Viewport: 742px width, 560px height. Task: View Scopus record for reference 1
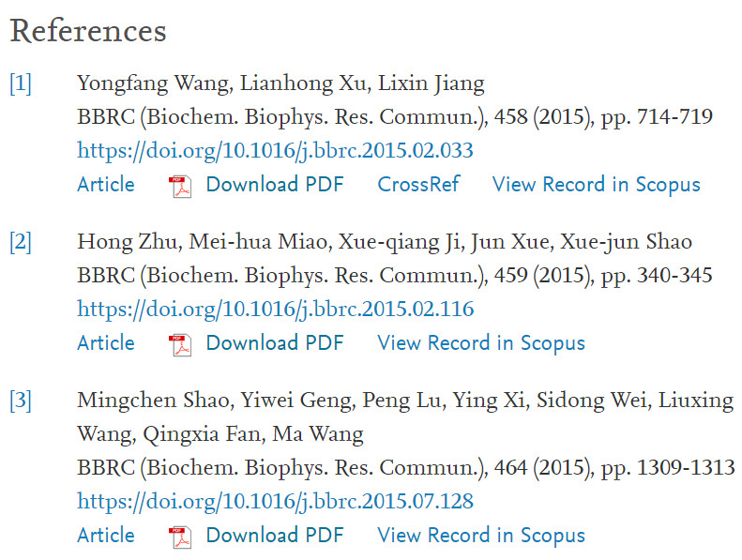pos(596,185)
